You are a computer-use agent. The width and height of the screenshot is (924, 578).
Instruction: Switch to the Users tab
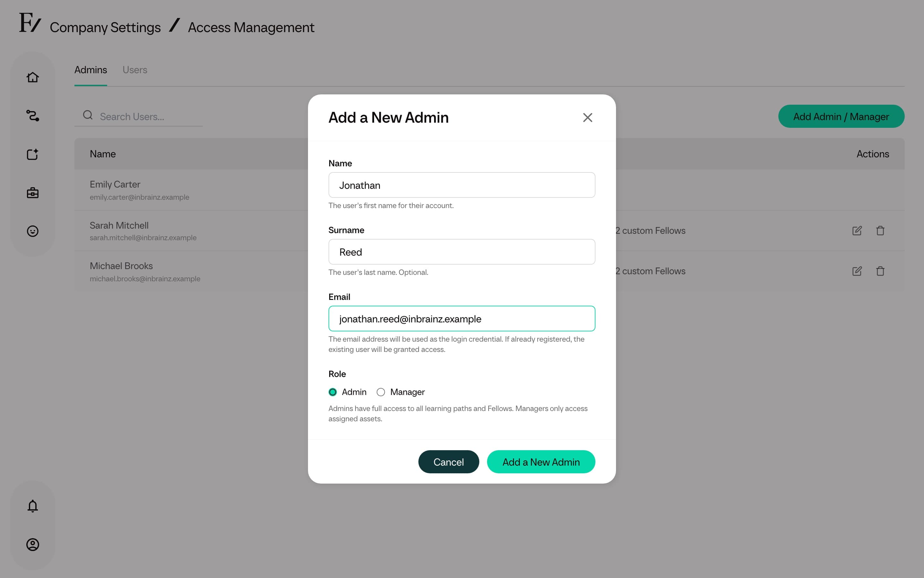[135, 70]
